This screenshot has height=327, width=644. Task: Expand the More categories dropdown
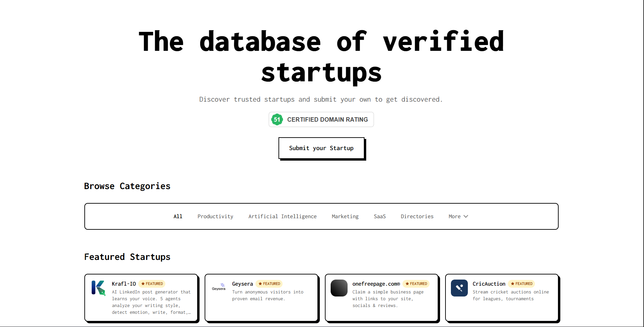[x=458, y=216]
